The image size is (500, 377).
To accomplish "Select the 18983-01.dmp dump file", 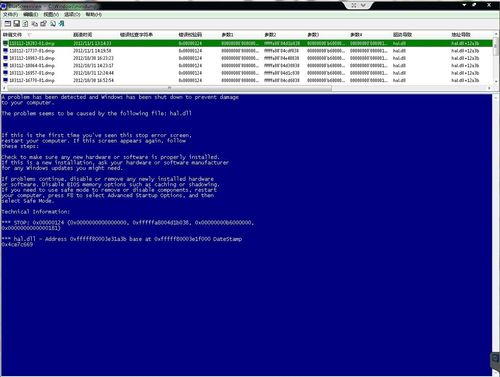I will point(32,58).
